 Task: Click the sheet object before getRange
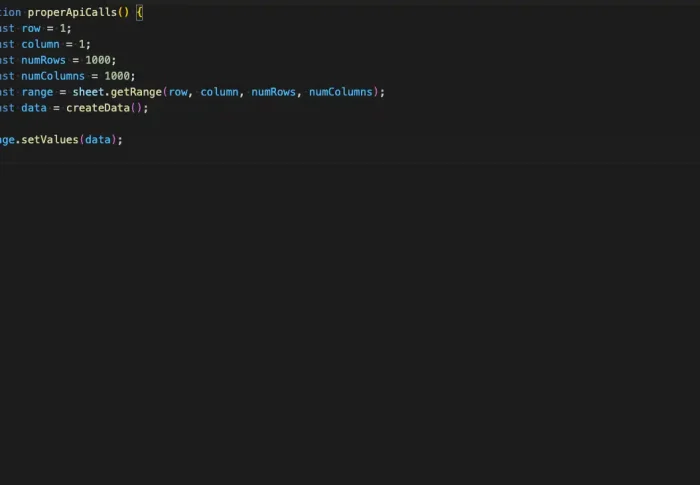coord(88,92)
